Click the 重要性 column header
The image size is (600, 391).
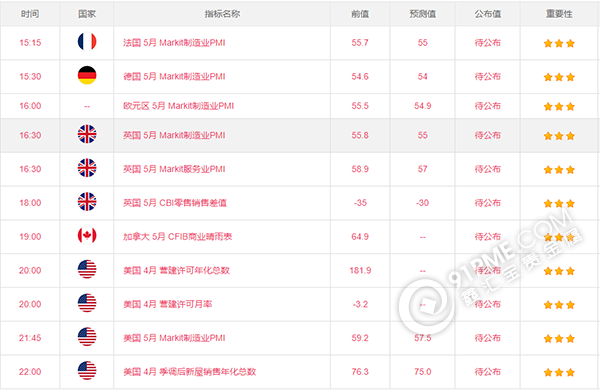point(559,14)
